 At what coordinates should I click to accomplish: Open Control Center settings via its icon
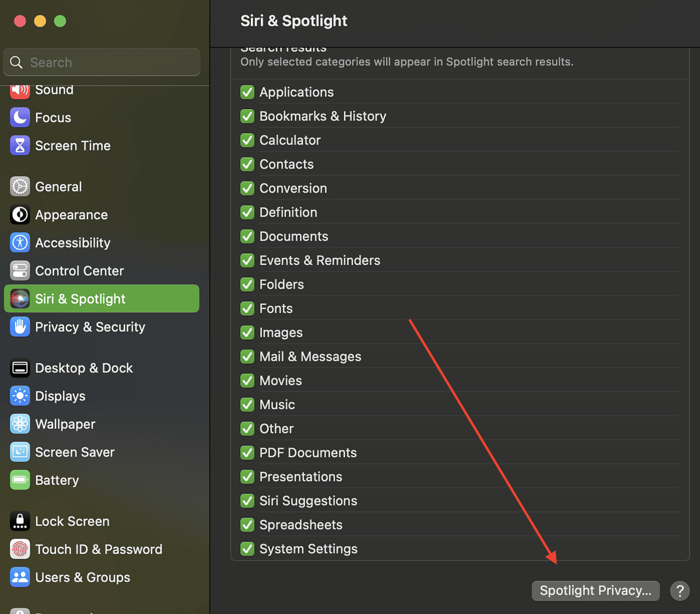[x=19, y=271]
